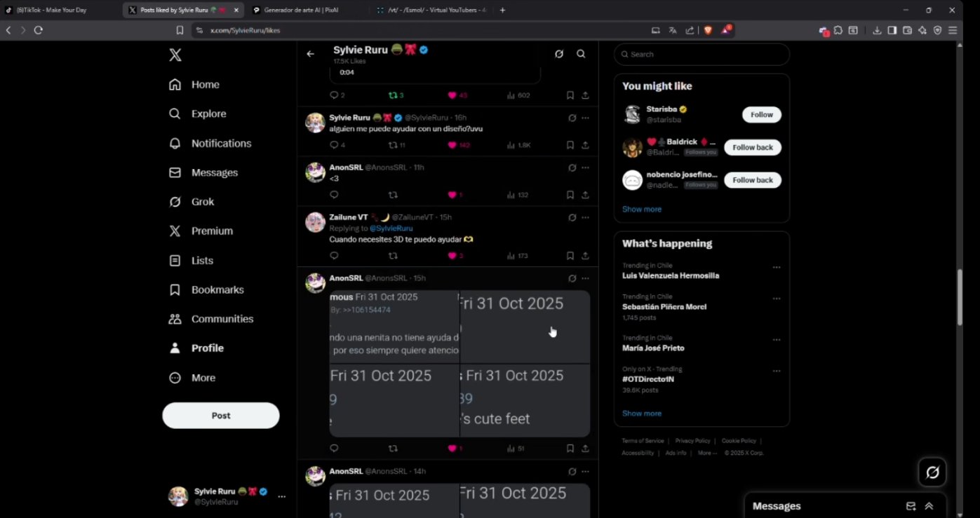
Task: Click into the Search input field
Action: click(x=702, y=54)
